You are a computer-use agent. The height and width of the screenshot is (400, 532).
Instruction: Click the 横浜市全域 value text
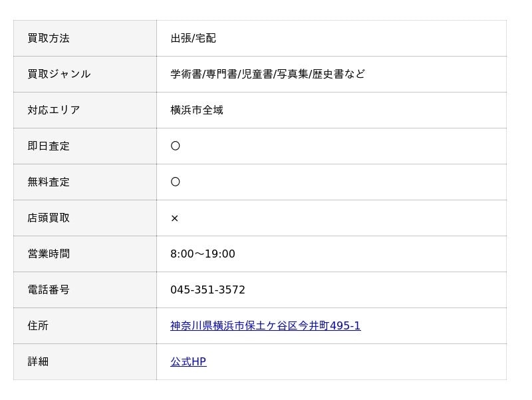(197, 110)
